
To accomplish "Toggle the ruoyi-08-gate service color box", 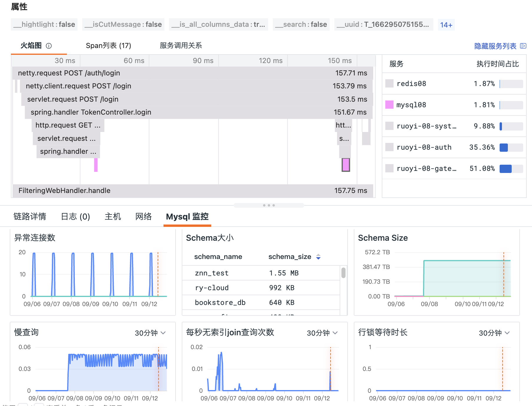I will (x=389, y=168).
